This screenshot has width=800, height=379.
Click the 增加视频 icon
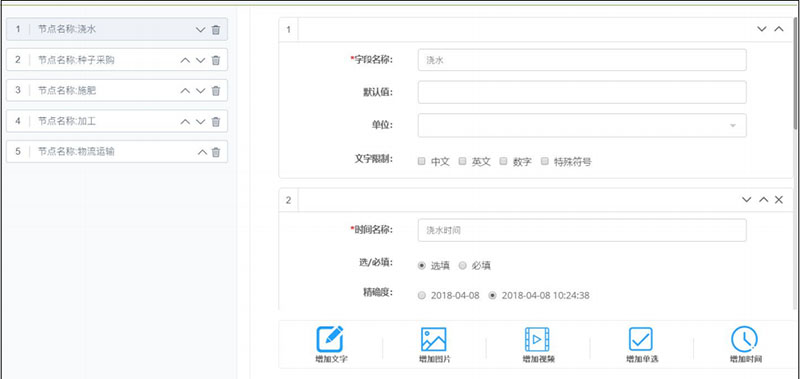pos(537,339)
